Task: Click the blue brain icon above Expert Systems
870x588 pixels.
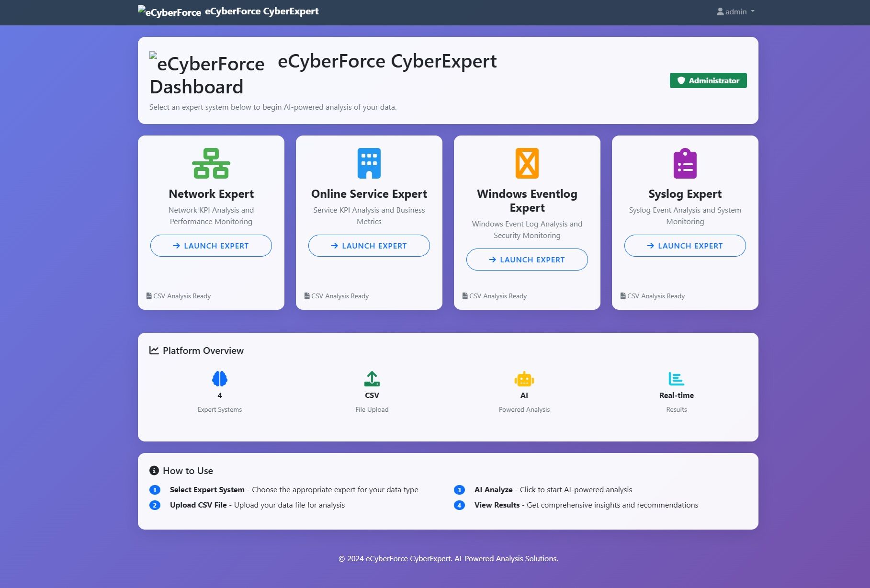Action: (219, 379)
